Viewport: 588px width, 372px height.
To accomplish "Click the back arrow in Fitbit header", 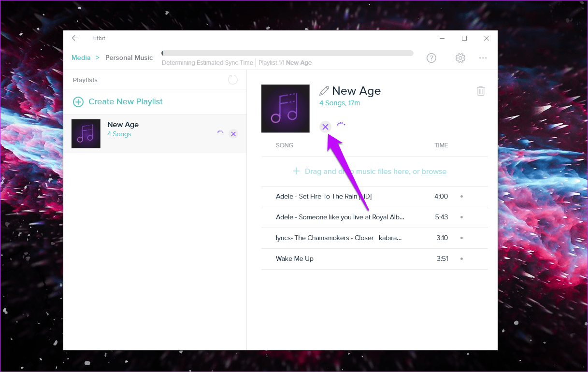I will [75, 38].
